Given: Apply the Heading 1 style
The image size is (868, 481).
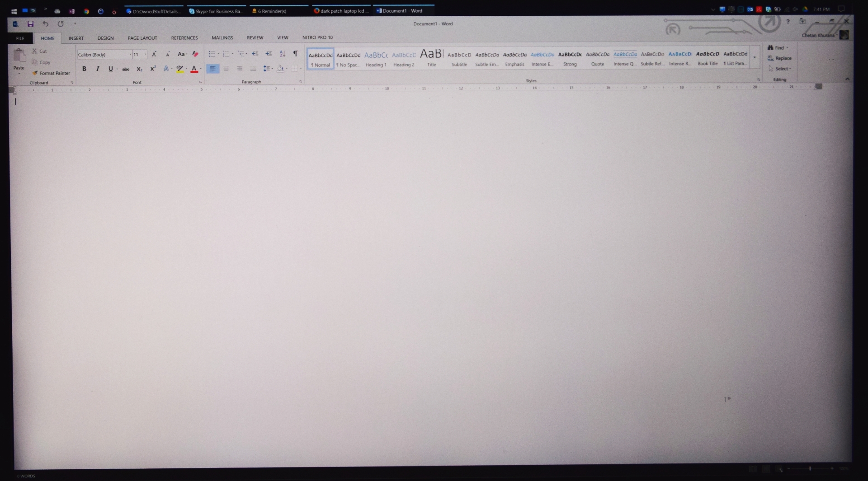Looking at the screenshot, I should [376, 59].
